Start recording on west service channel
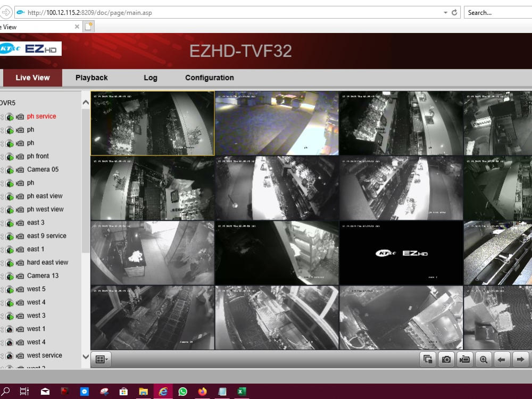 [x=20, y=355]
